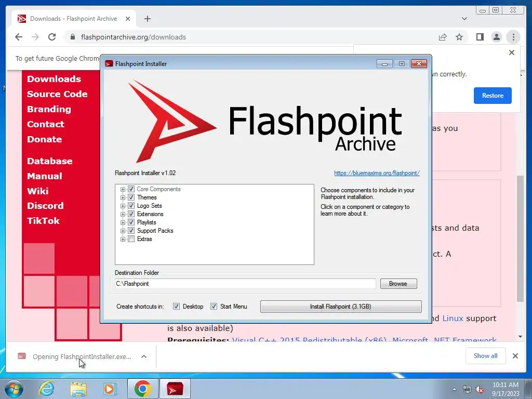Click the Chrome address bar URL
532x399 pixels.
pyautogui.click(x=134, y=37)
